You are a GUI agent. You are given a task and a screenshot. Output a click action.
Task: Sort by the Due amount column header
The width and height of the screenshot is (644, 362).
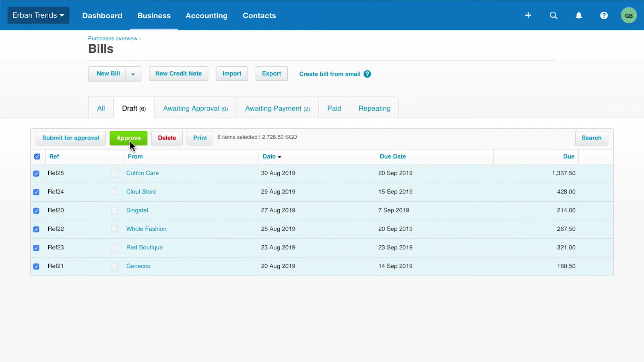coord(569,156)
